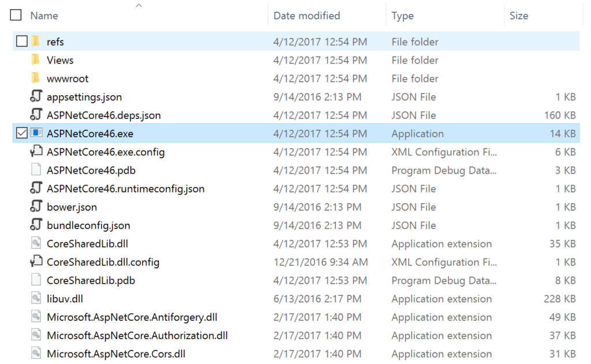Click the 160 KB size cell
Screen dimensions: 591x364
560,115
